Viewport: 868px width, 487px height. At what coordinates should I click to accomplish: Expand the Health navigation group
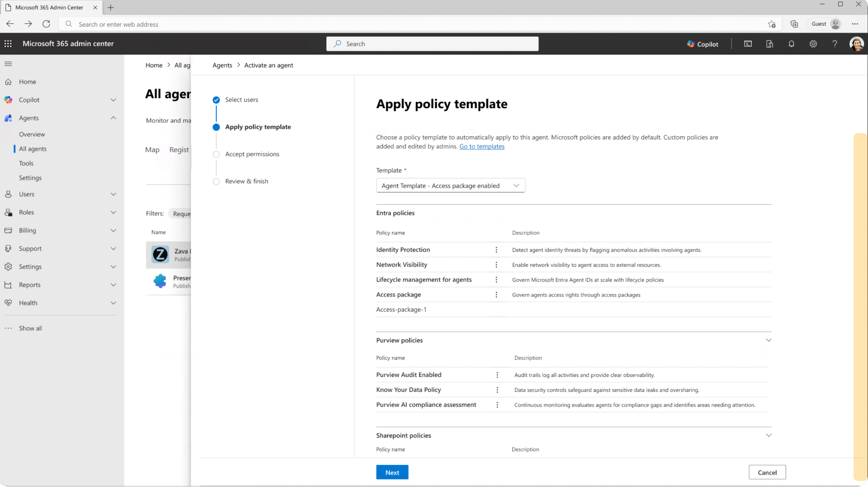(x=113, y=303)
